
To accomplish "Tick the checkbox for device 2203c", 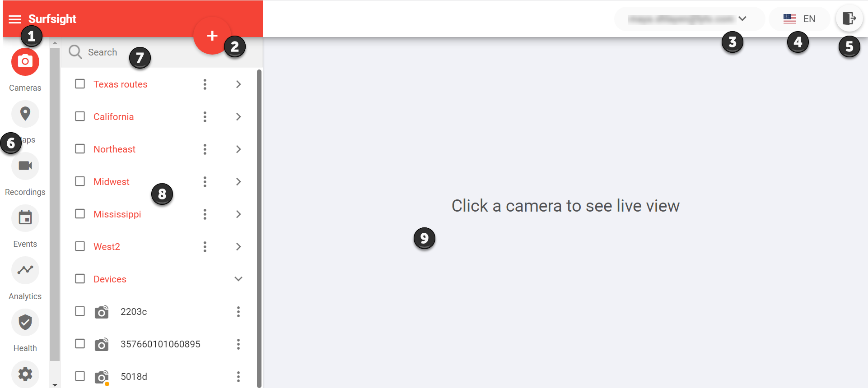I will 80,311.
